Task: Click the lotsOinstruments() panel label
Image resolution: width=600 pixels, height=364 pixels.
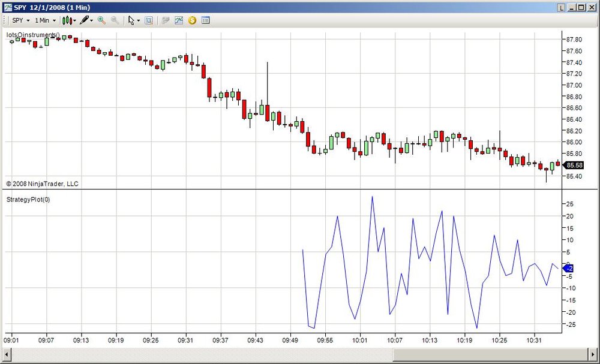Action: point(33,35)
